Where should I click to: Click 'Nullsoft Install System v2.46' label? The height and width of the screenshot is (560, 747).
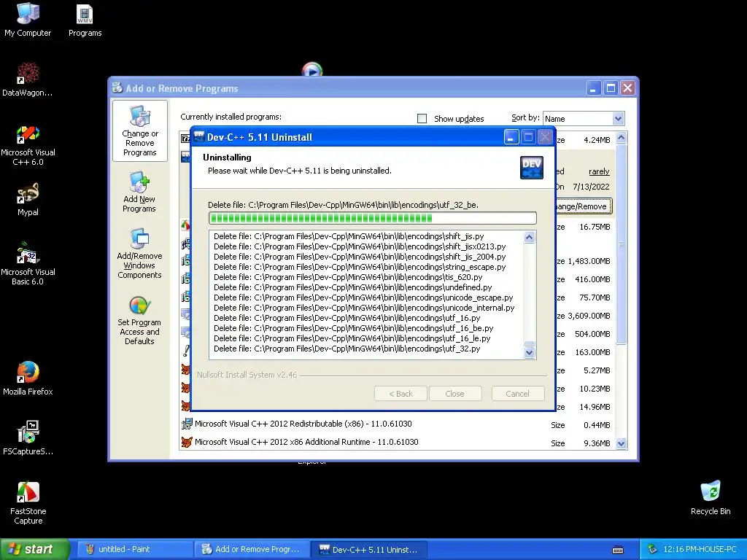[247, 375]
